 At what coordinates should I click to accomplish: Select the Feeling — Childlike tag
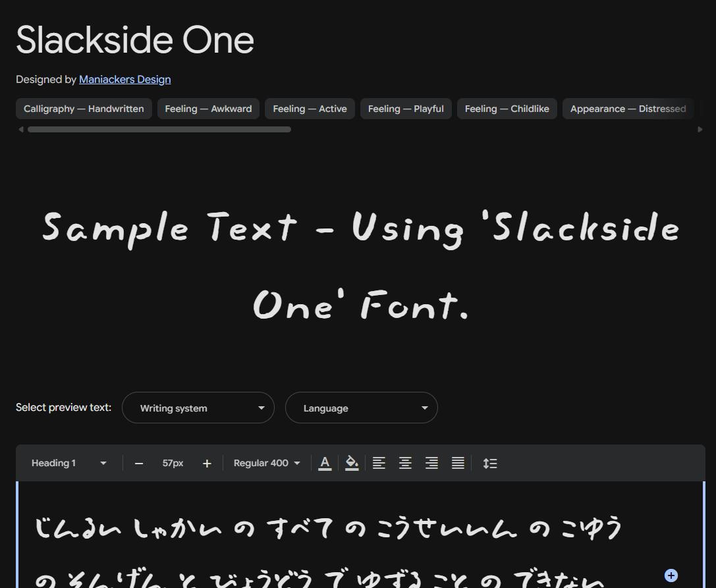[x=507, y=109]
